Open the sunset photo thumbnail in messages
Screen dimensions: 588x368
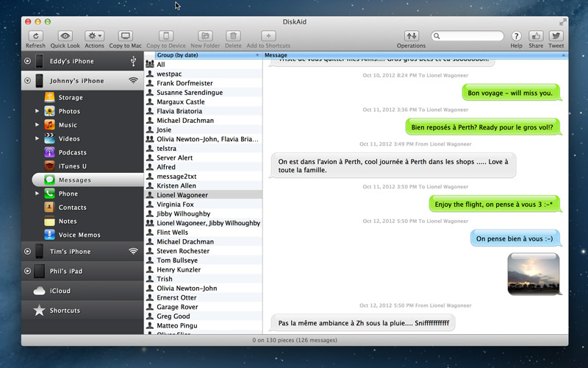533,273
